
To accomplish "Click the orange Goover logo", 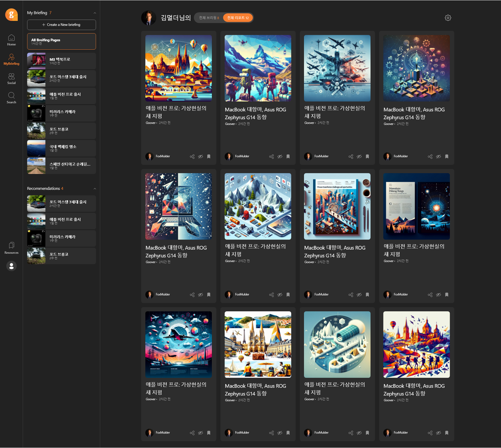I will click(11, 15).
